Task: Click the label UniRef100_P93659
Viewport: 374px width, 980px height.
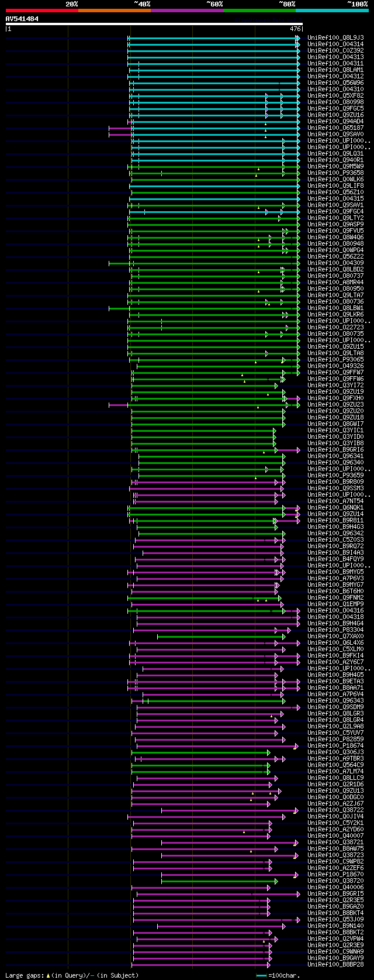Action: pyautogui.click(x=335, y=475)
